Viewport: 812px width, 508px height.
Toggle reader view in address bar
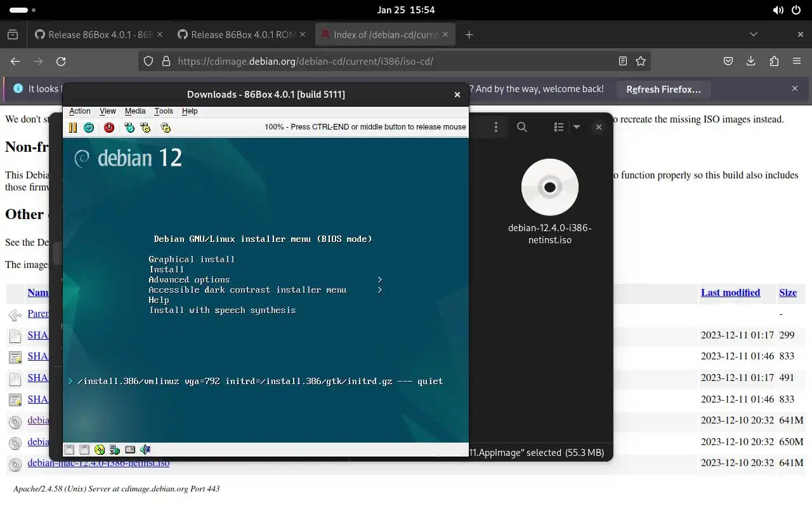[623, 62]
